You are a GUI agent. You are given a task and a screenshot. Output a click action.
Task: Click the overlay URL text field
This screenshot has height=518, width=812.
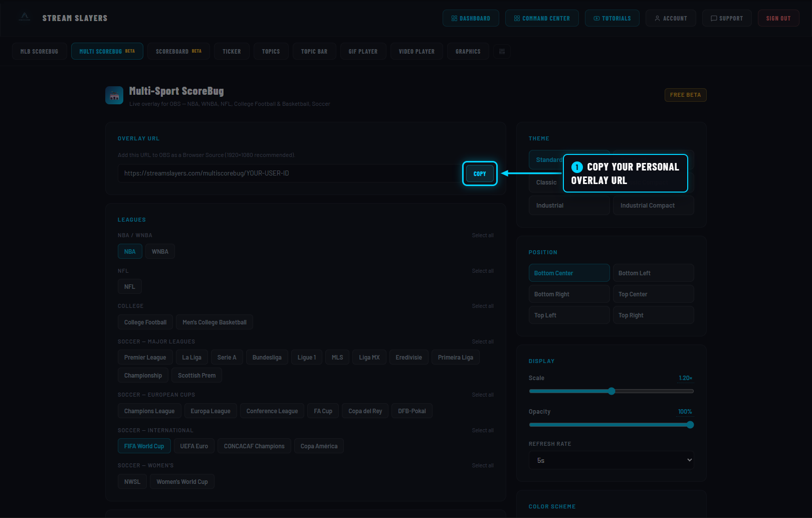tap(289, 173)
